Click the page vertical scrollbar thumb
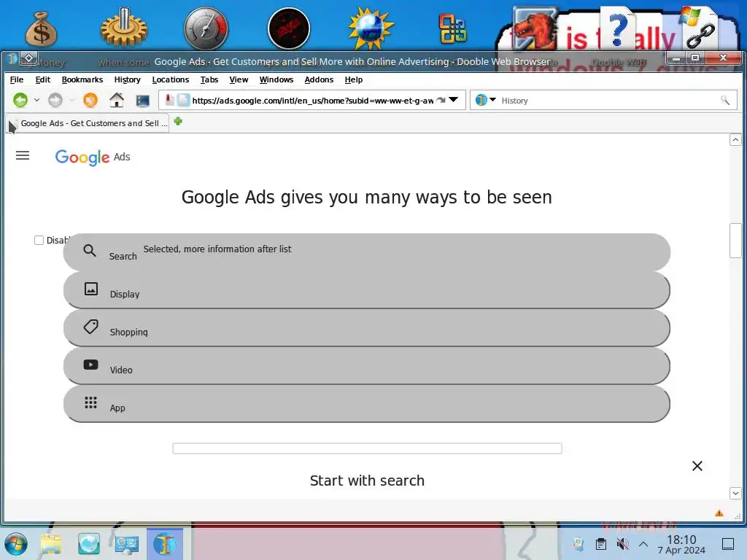 (x=735, y=240)
